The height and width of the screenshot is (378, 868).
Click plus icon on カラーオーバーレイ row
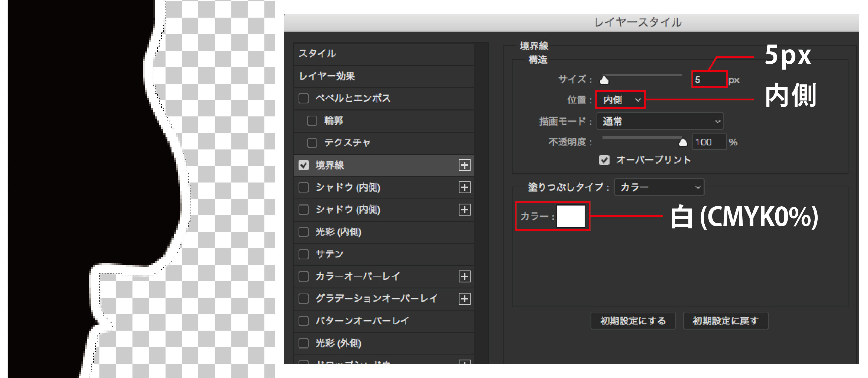[464, 276]
